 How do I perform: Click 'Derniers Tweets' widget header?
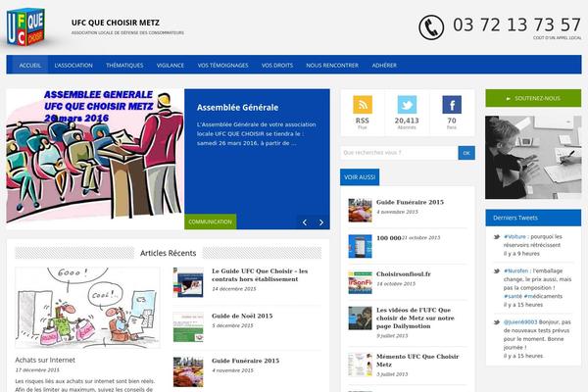click(533, 218)
